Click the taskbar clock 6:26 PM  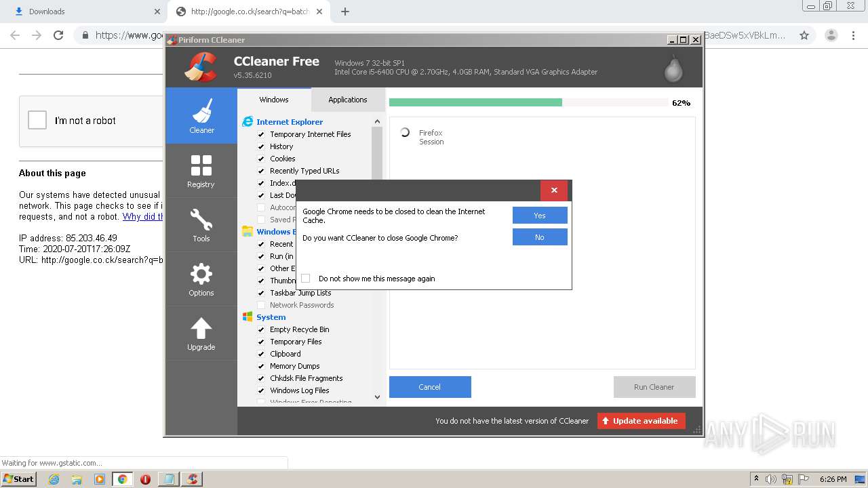point(833,479)
